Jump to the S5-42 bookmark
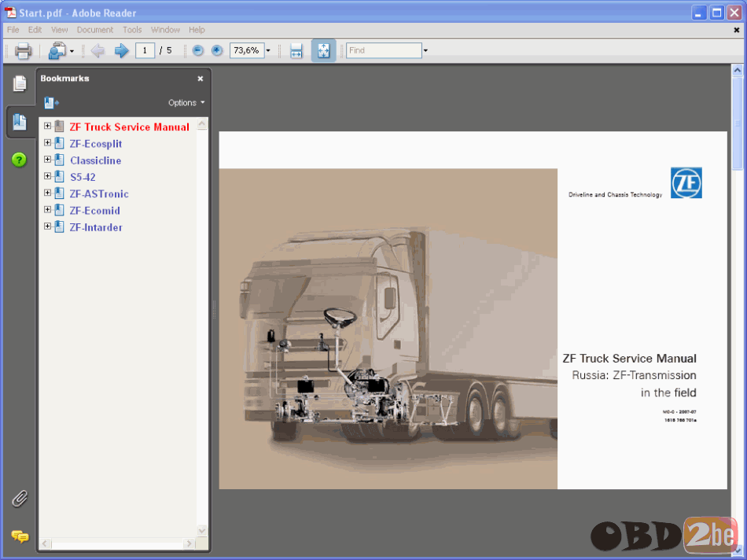 pos(83,177)
